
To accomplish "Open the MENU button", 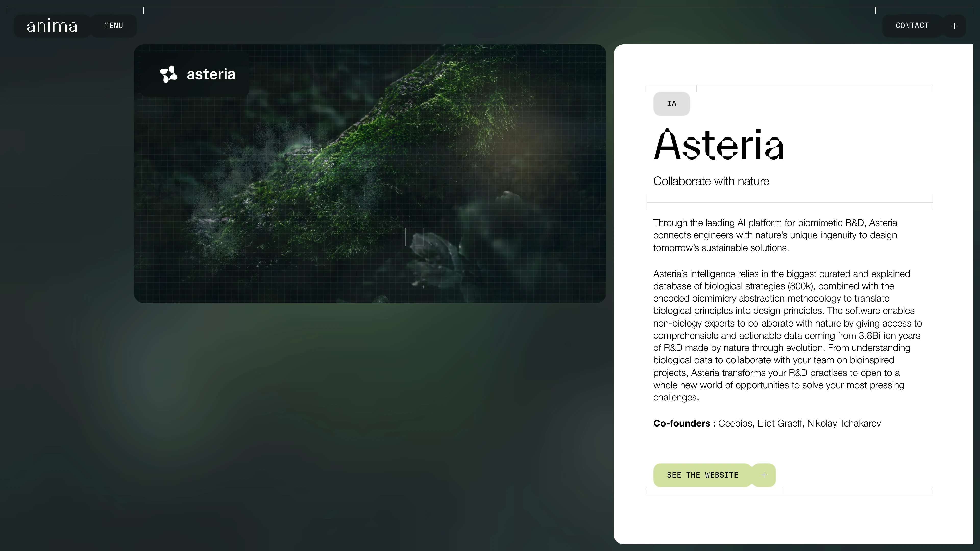I will click(x=113, y=26).
